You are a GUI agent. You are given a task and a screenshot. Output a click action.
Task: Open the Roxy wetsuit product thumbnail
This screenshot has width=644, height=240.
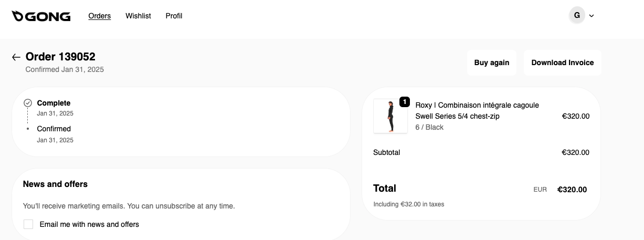(x=390, y=116)
